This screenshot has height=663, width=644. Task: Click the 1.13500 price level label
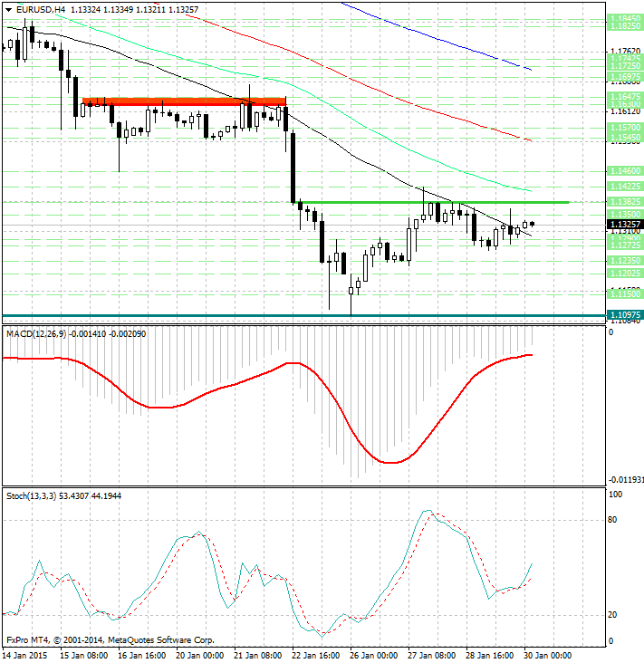click(625, 215)
